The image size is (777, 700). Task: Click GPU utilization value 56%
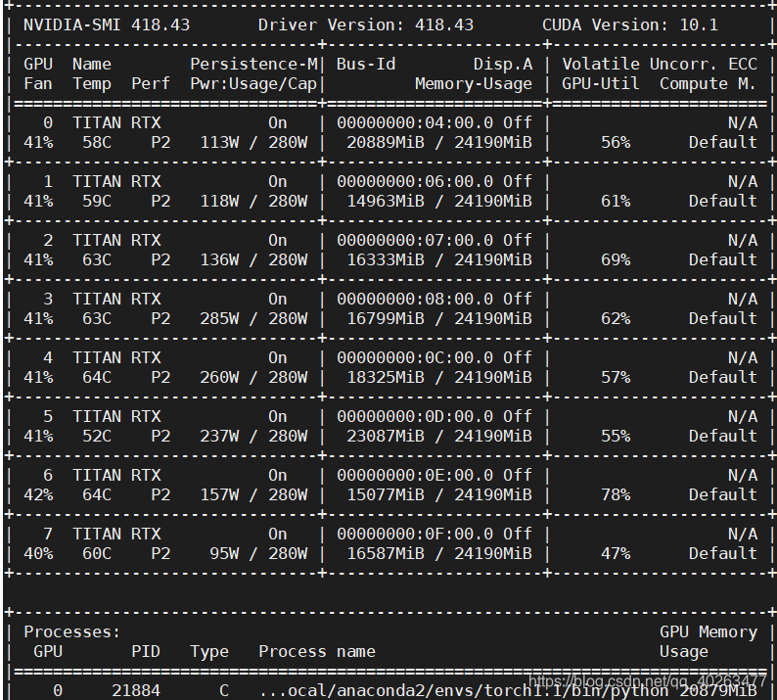click(x=616, y=142)
